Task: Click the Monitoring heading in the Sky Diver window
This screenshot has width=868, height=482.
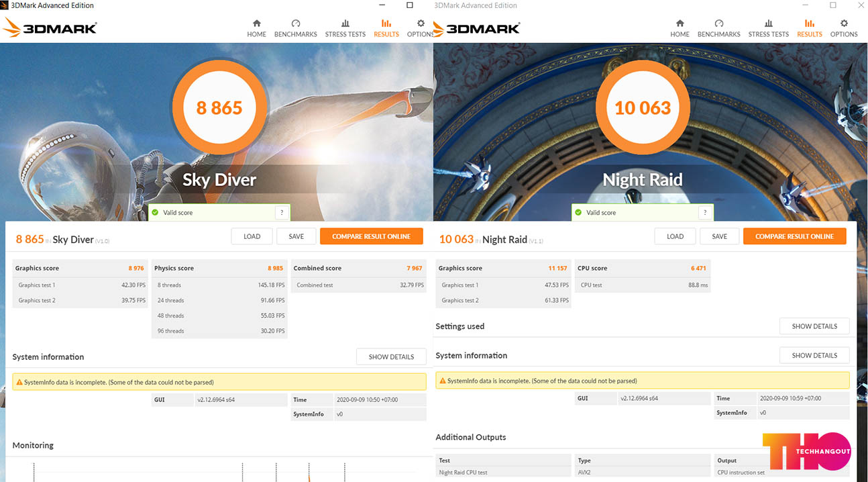Action: point(33,445)
